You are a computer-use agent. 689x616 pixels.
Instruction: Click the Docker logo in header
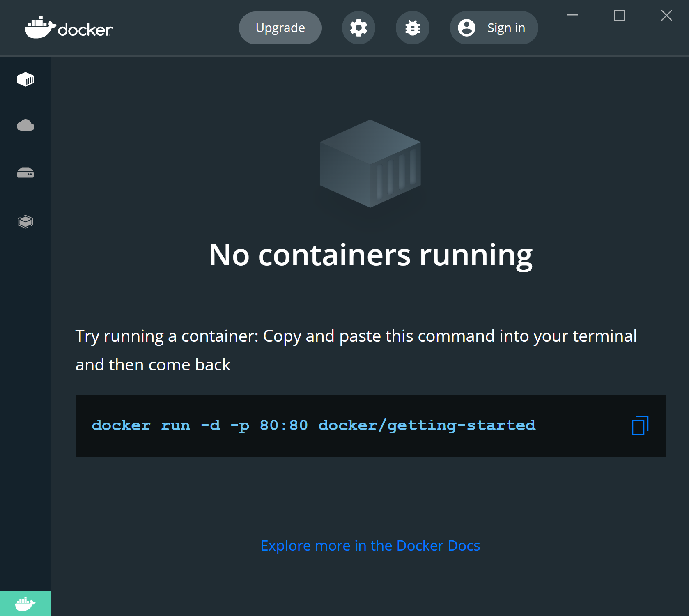point(69,28)
